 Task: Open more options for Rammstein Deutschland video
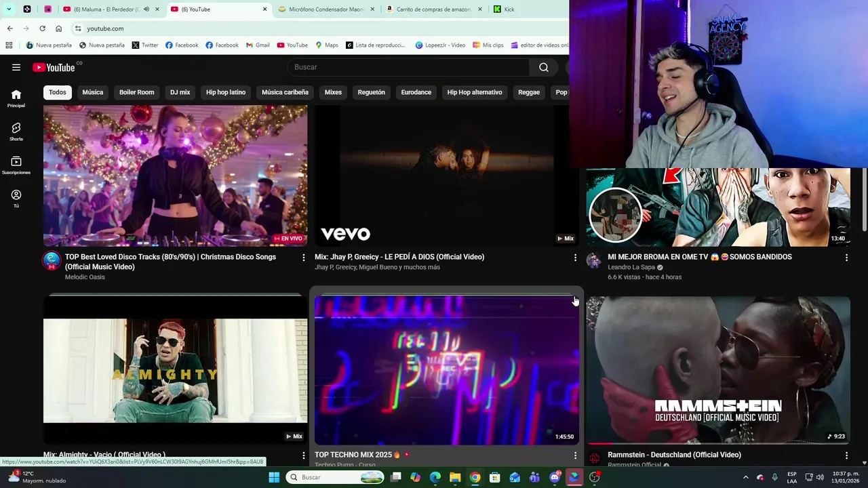tap(846, 455)
